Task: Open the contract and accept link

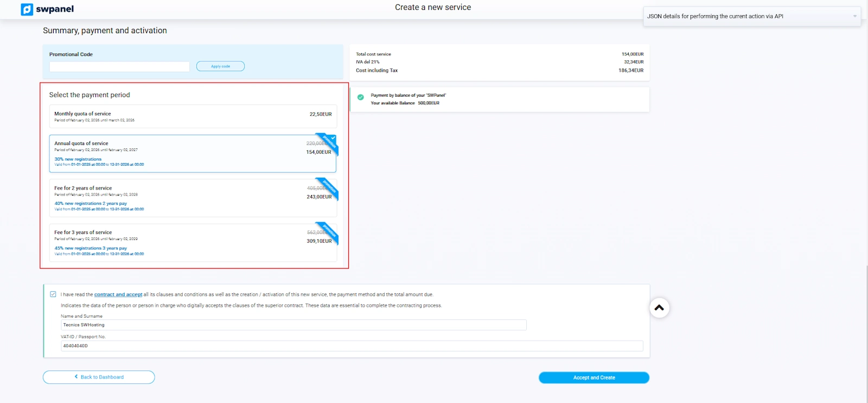Action: [x=118, y=294]
